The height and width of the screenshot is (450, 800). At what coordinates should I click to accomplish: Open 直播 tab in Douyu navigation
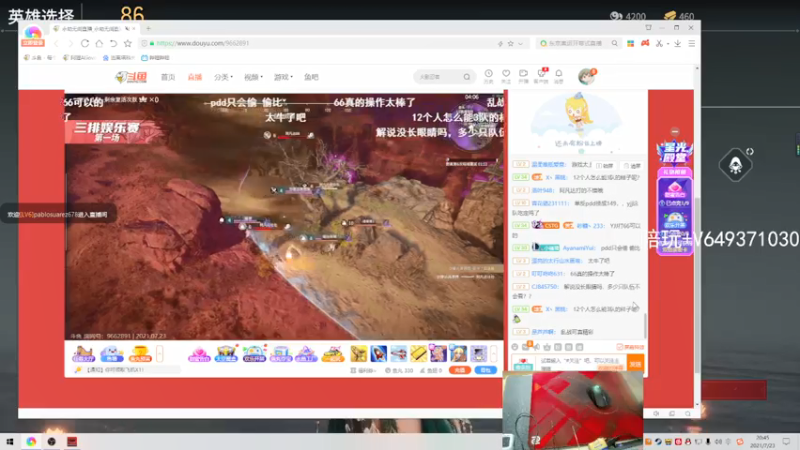(195, 77)
